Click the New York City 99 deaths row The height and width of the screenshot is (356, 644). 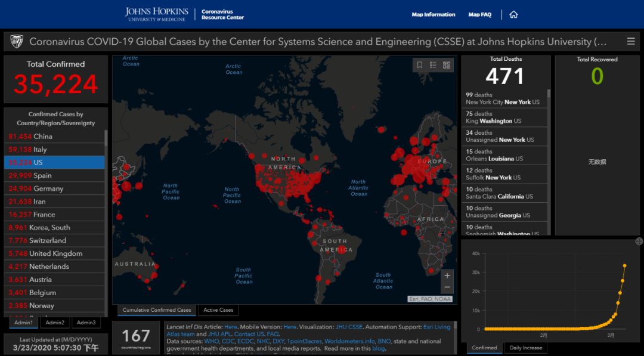coord(504,98)
